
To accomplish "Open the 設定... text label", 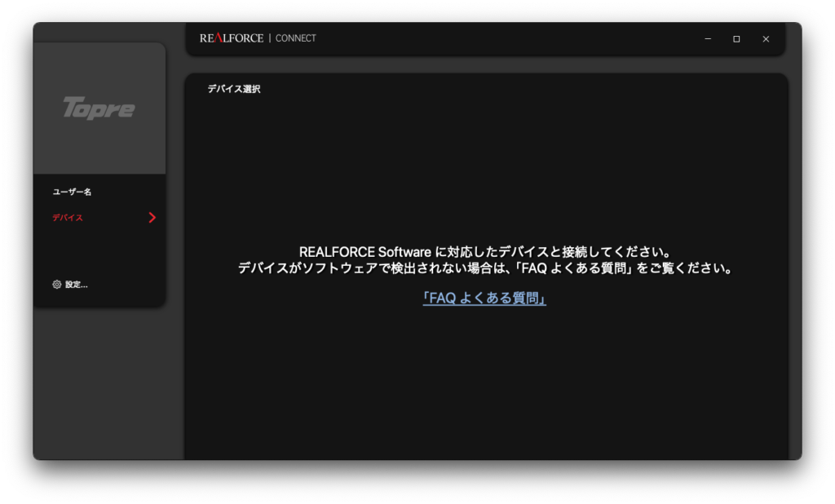I will click(77, 285).
